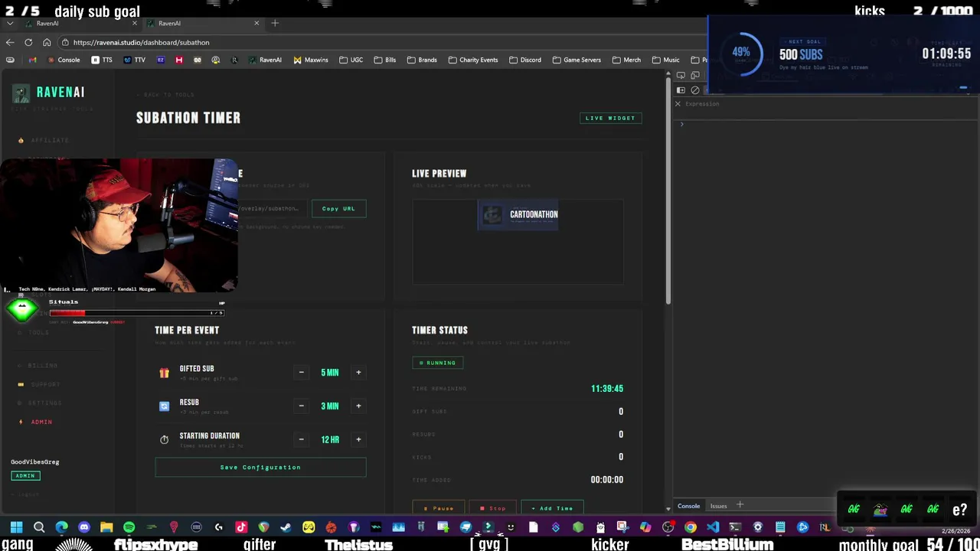Copy the overlay URL with Copy URL
Screen dimensions: 980x551
pyautogui.click(x=338, y=208)
